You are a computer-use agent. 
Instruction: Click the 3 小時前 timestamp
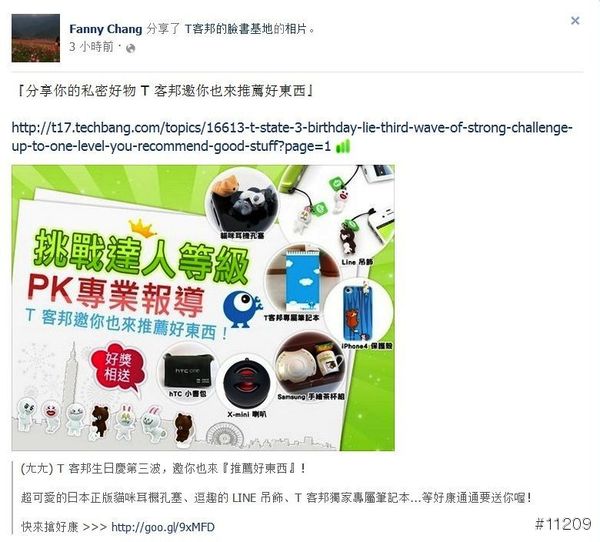91,47
